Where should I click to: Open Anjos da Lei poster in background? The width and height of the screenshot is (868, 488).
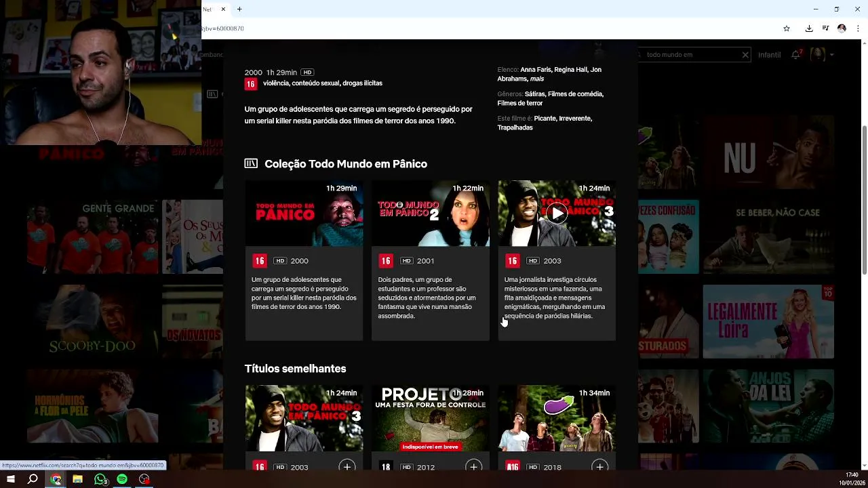[768, 406]
